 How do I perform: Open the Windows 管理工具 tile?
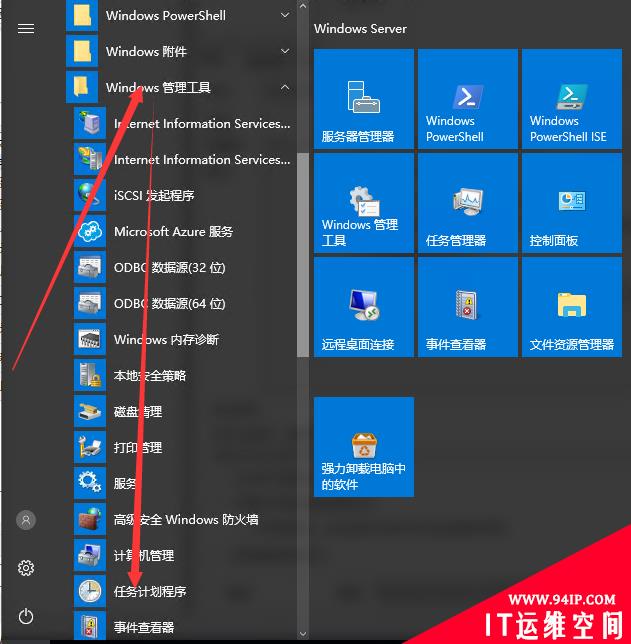pyautogui.click(x=364, y=203)
